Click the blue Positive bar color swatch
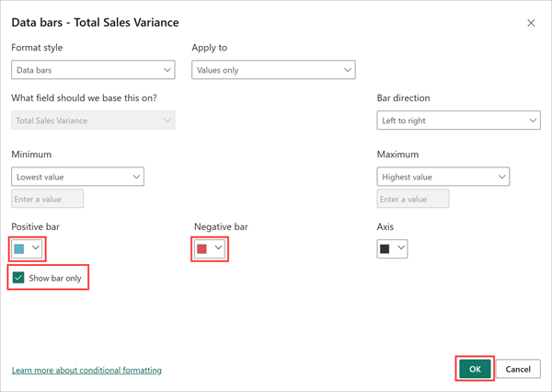The image size is (552, 392). pos(19,248)
